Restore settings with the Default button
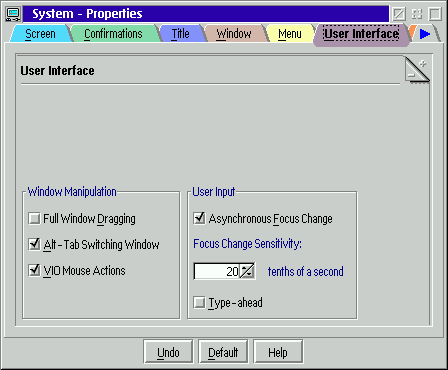Viewport: 448px width, 370px height. (223, 352)
